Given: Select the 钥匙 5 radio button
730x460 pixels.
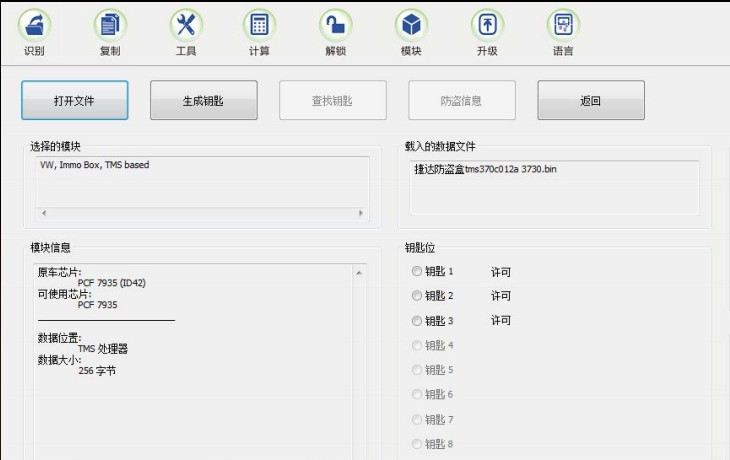Looking at the screenshot, I should (417, 370).
